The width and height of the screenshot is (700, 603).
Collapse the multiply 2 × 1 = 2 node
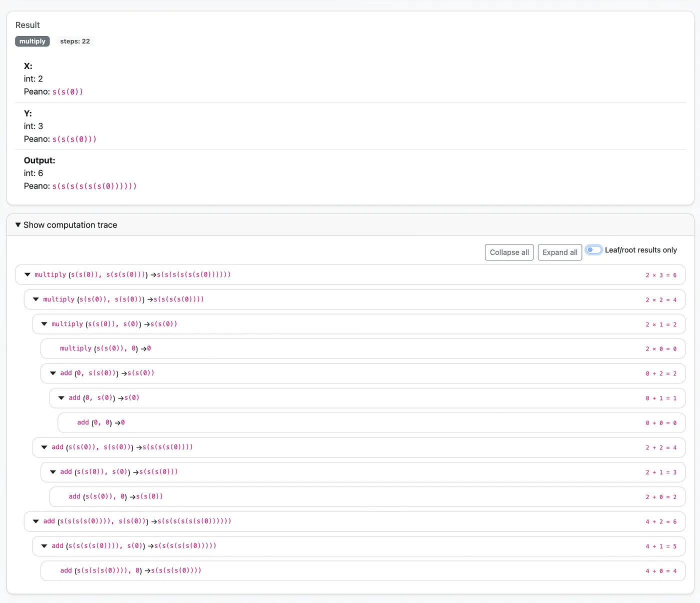click(x=44, y=324)
